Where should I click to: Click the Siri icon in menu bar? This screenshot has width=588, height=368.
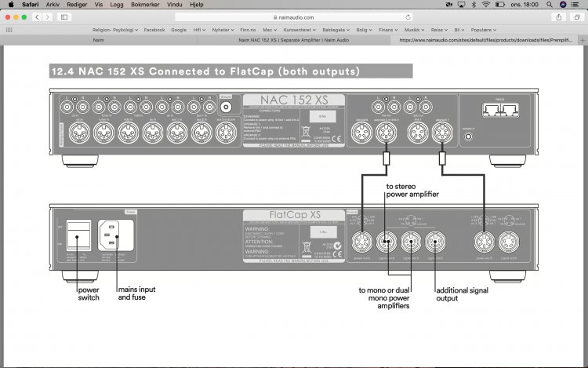[562, 5]
